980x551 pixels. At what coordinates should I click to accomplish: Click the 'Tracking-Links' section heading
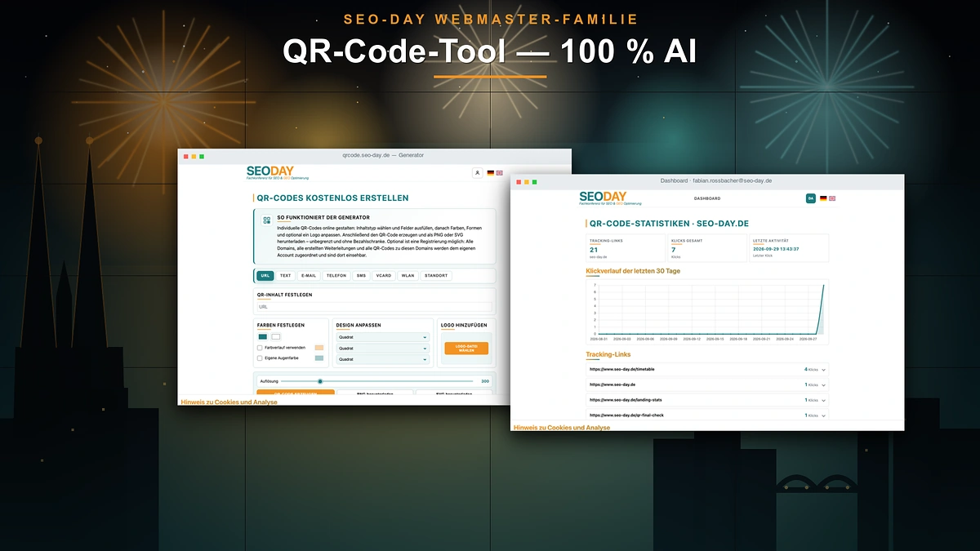(608, 354)
